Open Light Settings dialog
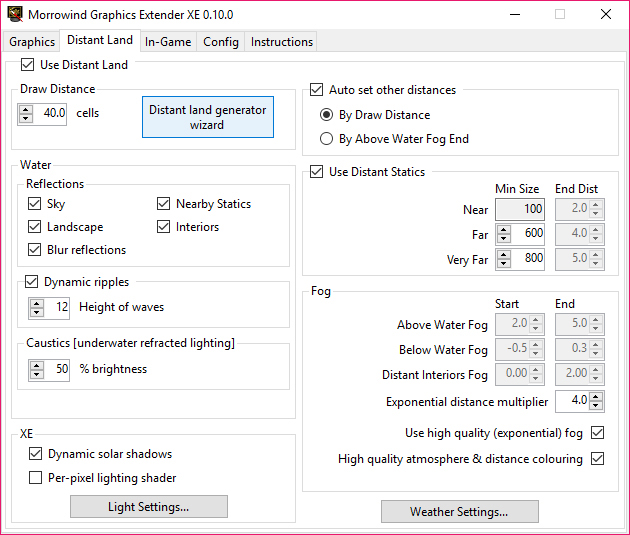 click(x=149, y=507)
